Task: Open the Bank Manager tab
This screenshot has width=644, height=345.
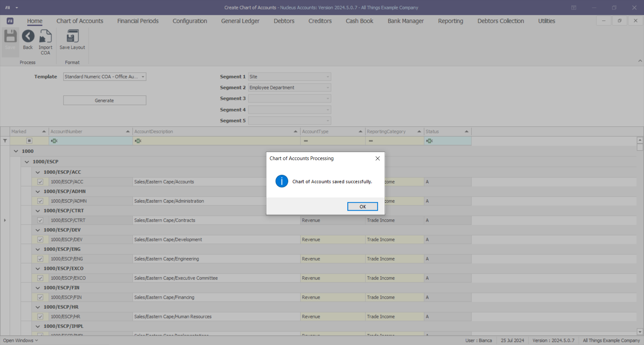Action: [406, 21]
